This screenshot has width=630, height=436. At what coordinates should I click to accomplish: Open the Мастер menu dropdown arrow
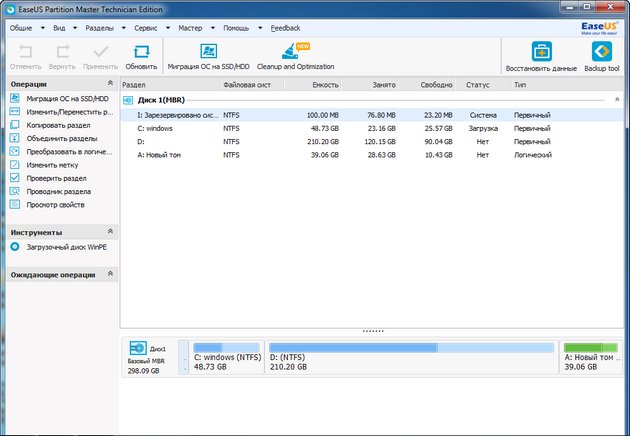213,28
